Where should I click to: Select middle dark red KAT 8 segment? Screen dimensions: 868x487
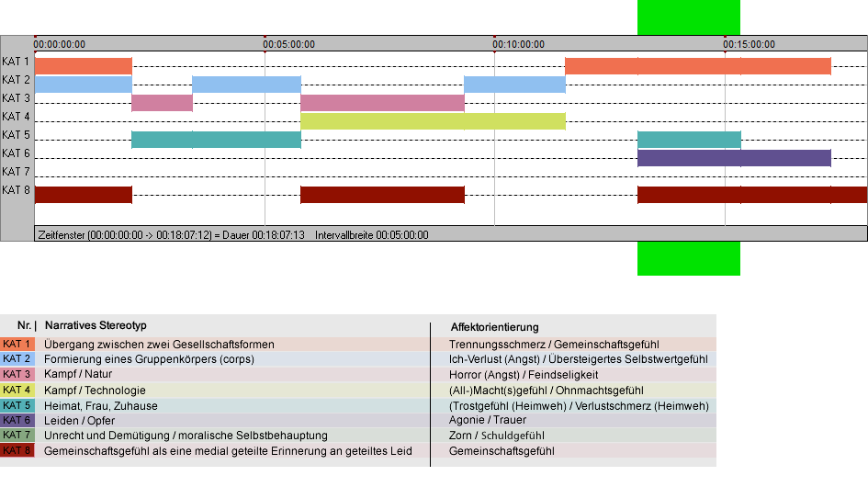click(x=382, y=195)
